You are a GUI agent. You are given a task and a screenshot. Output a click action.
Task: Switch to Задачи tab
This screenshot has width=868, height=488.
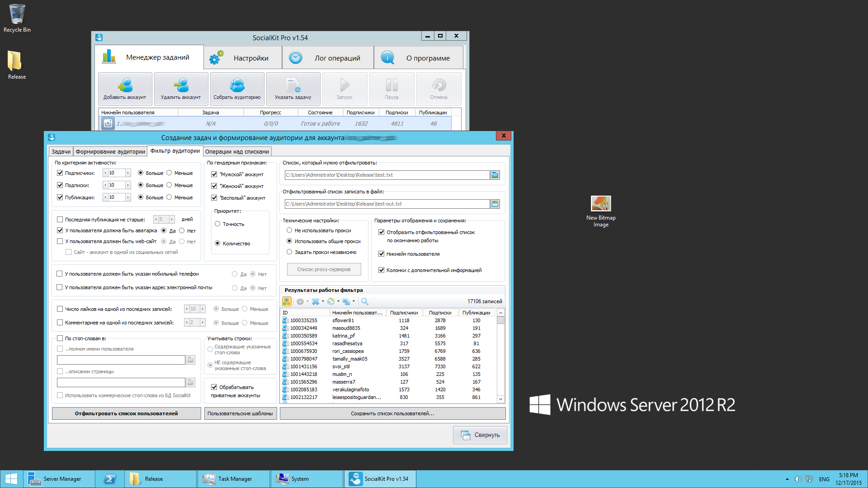pyautogui.click(x=61, y=152)
